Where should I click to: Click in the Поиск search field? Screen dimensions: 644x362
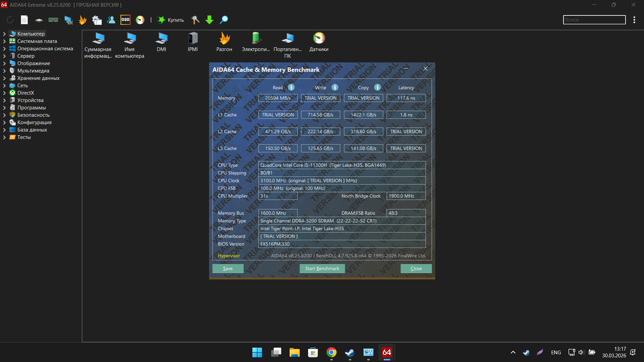tap(594, 20)
